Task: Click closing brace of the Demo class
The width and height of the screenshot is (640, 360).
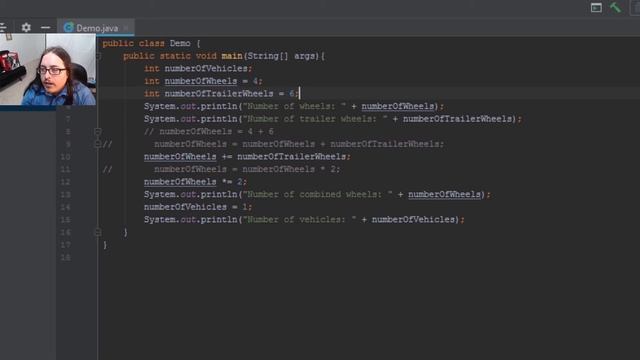Action: click(x=105, y=245)
